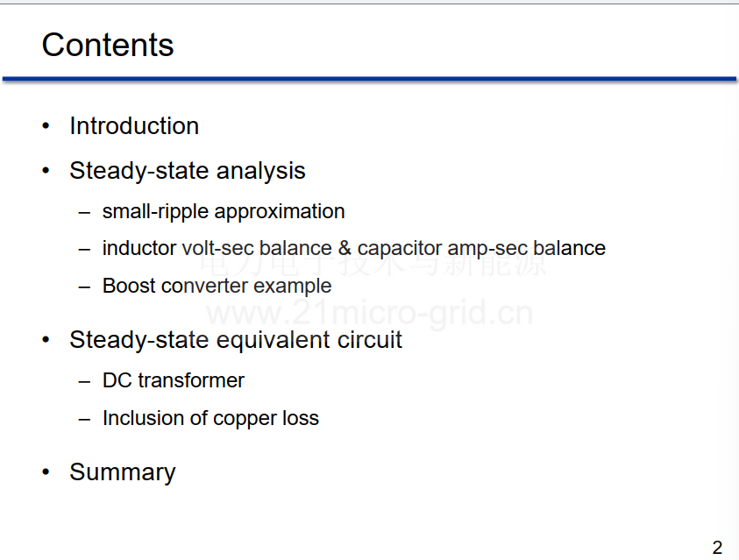Click the slide page number 2
This screenshot has height=560, width=739.
tap(717, 548)
